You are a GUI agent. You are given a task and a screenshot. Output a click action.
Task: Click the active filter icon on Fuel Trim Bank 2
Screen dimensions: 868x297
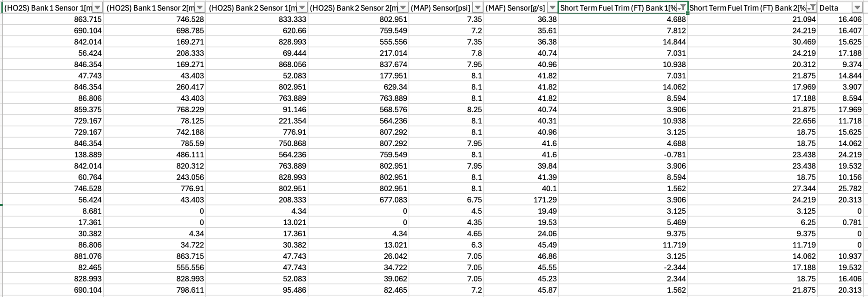tap(810, 8)
